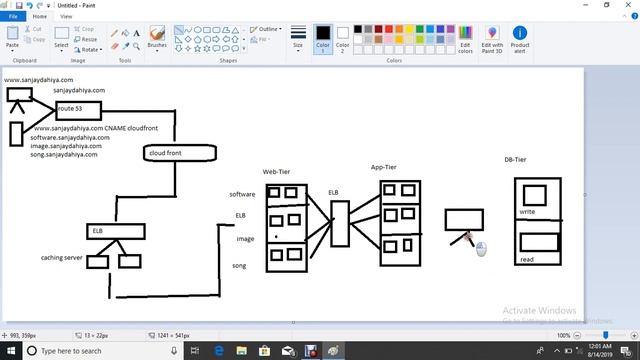Click the zoom slider handle
The height and width of the screenshot is (360, 640).
tap(606, 335)
